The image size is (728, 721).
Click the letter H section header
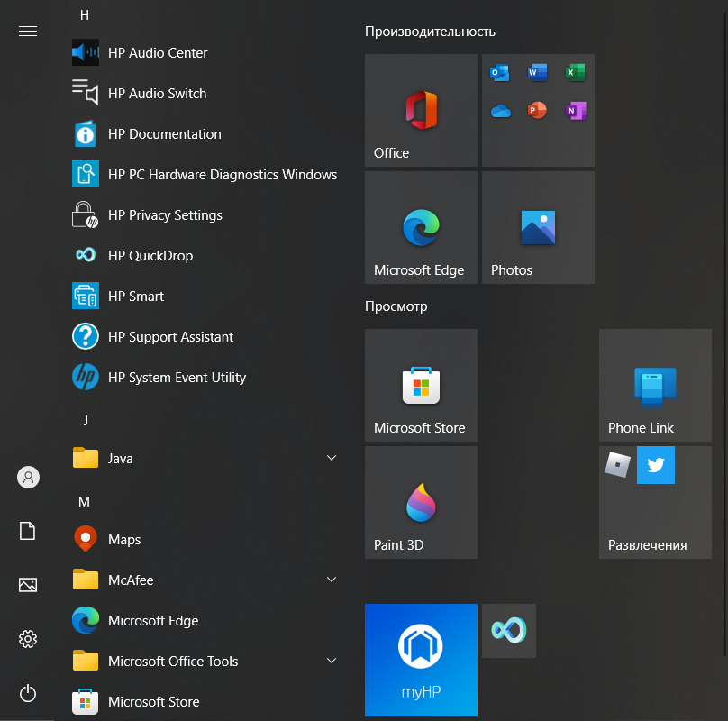[85, 15]
